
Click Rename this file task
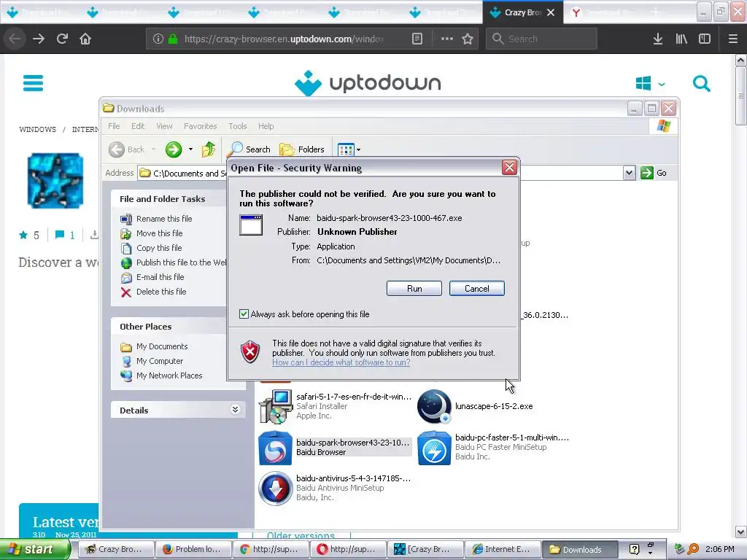click(x=164, y=219)
